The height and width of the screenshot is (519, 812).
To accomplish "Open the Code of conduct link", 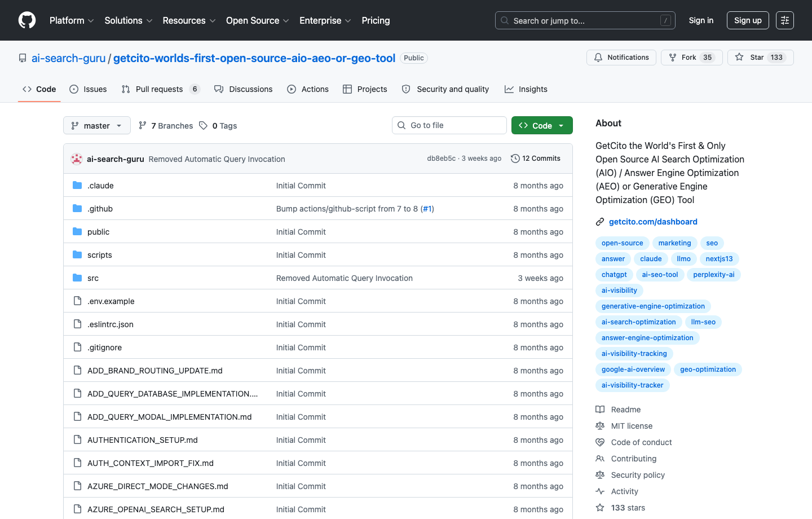I will [x=634, y=442].
